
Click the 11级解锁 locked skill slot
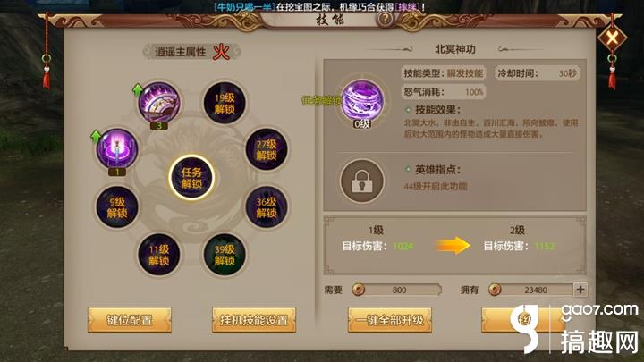click(x=159, y=255)
